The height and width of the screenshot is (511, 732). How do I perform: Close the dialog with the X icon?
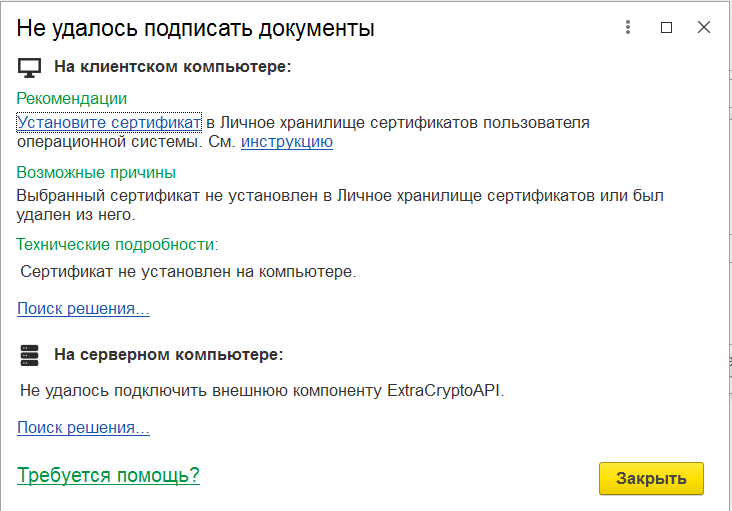coord(704,28)
